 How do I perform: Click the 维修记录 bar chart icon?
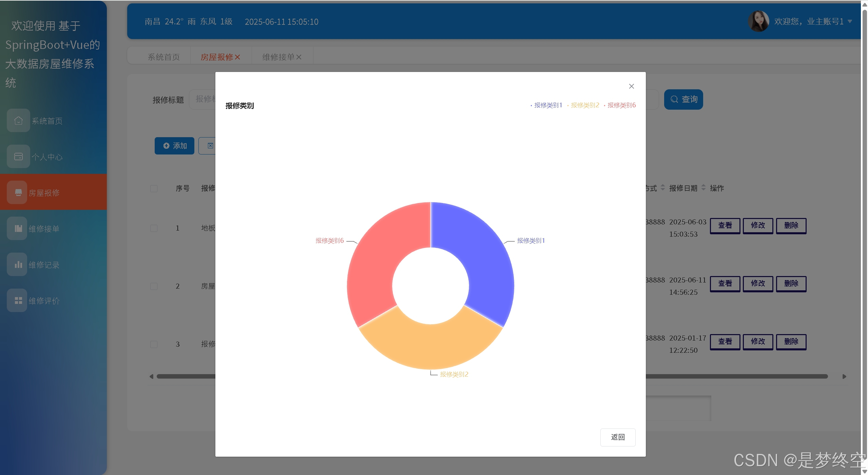coord(18,264)
